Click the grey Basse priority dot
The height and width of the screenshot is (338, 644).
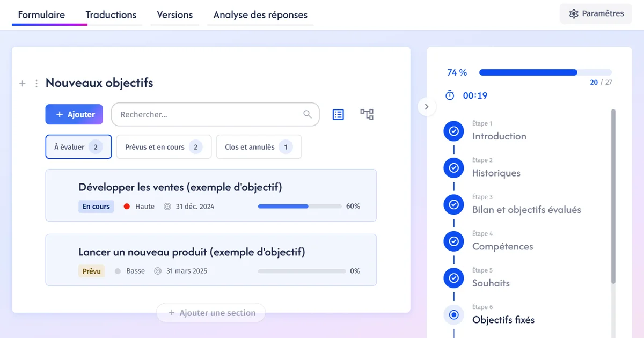[x=118, y=271]
